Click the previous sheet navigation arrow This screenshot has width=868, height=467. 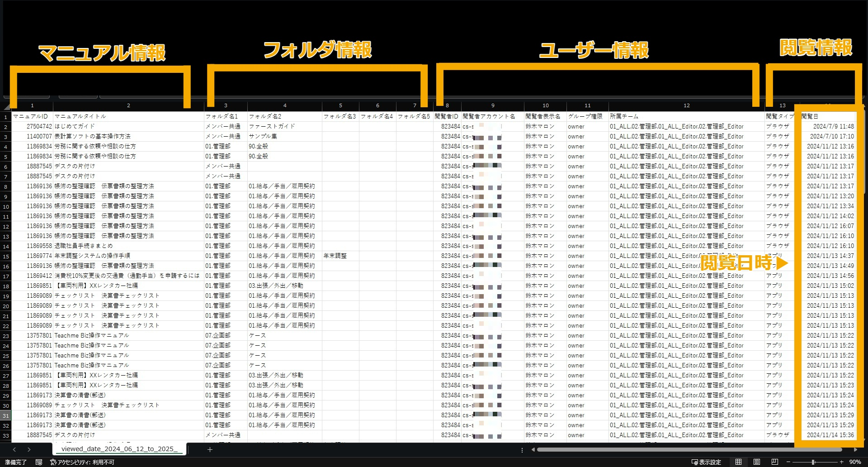click(14, 449)
